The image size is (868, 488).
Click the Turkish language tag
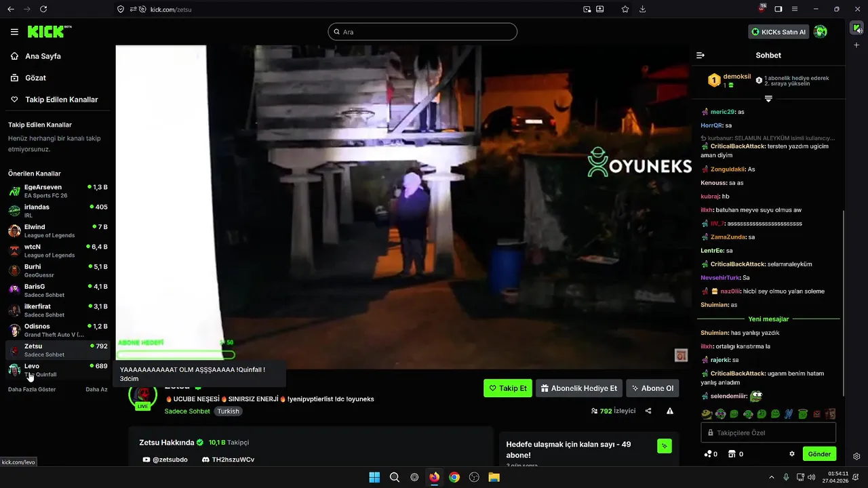point(229,411)
